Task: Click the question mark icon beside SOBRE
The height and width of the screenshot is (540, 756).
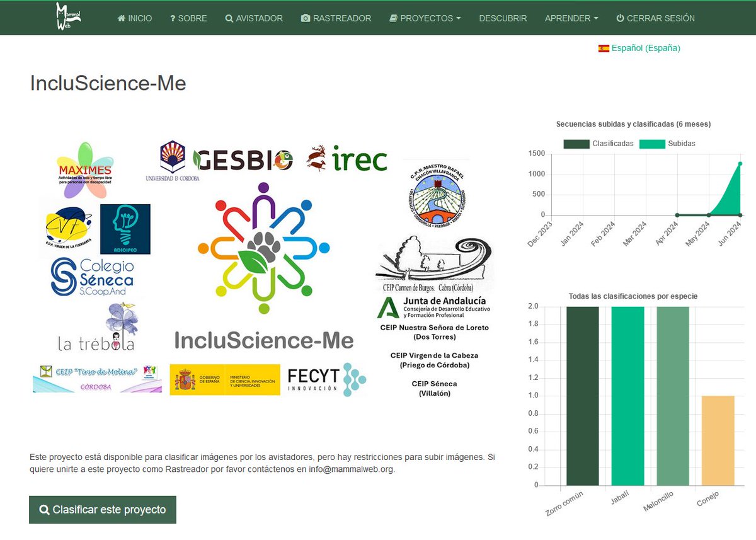Action: (173, 18)
